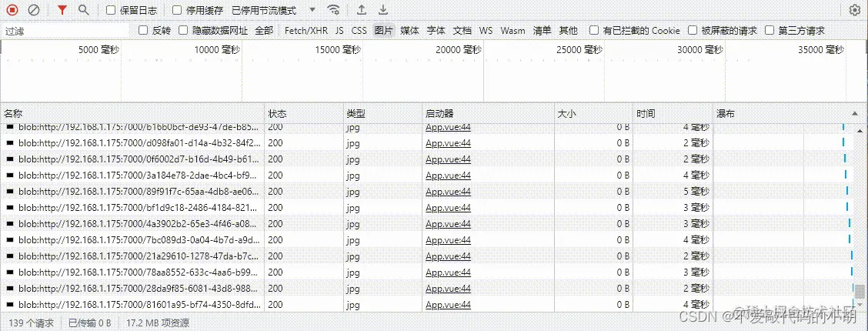Image resolution: width=868 pixels, height=331 pixels.
Task: Sort by 启动器 column header
Action: pos(488,113)
